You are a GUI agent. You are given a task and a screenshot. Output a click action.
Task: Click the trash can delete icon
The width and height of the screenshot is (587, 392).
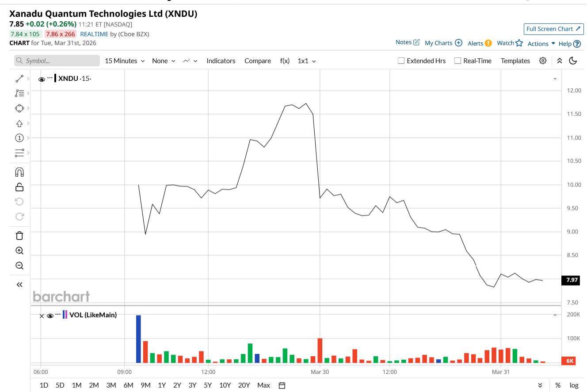click(19, 236)
